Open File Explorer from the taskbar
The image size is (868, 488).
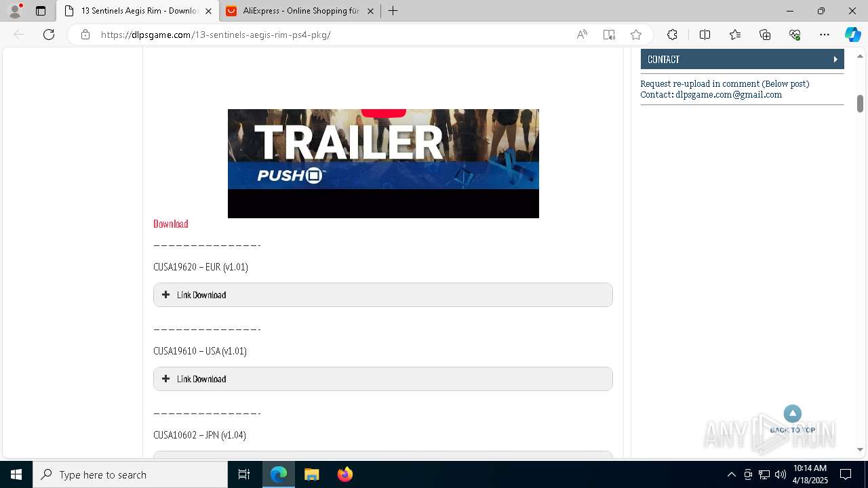tap(312, 474)
